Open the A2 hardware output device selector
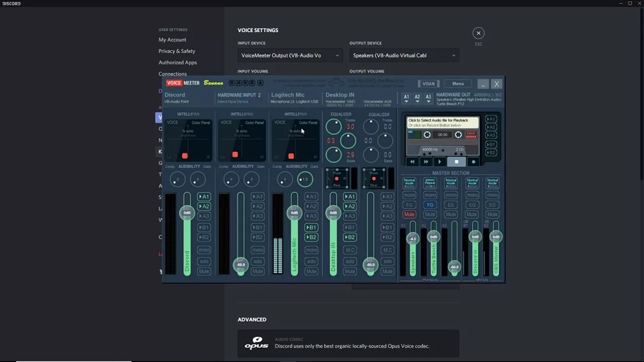This screenshot has height=362, width=644. (418, 98)
